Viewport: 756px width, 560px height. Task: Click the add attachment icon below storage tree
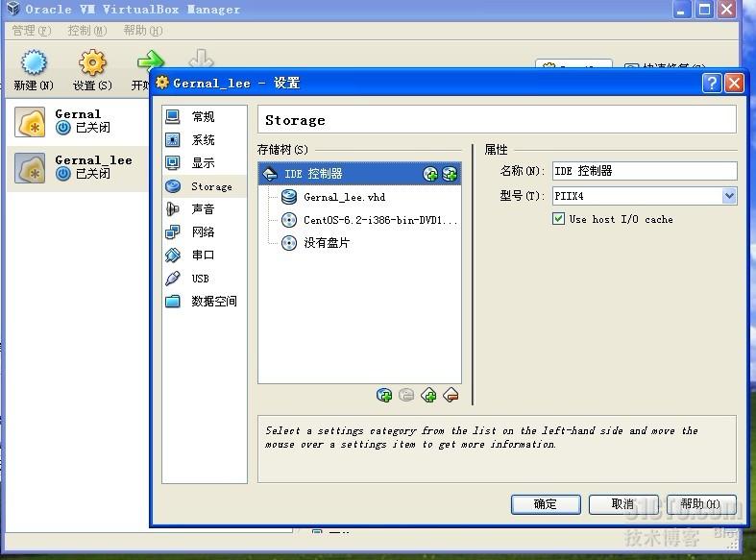(384, 396)
